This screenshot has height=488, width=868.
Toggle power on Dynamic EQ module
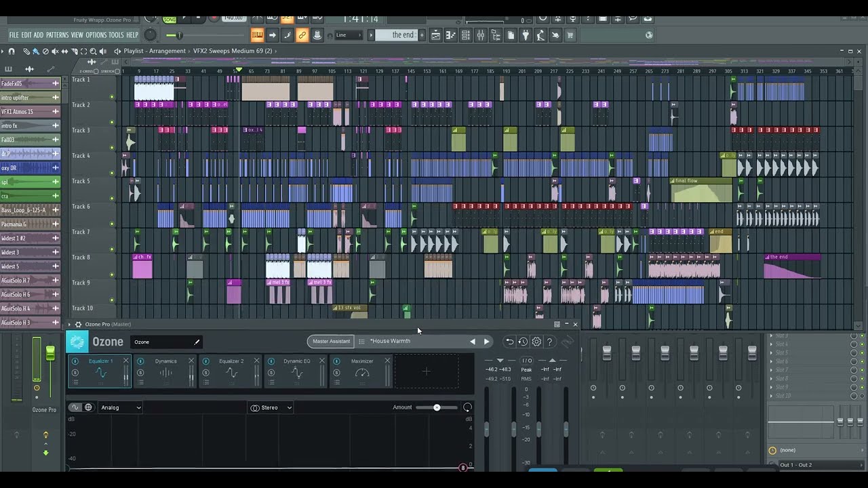point(271,361)
